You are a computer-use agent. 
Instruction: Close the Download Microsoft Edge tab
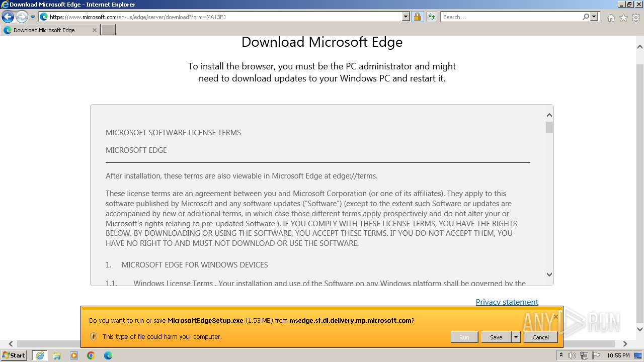(x=94, y=30)
